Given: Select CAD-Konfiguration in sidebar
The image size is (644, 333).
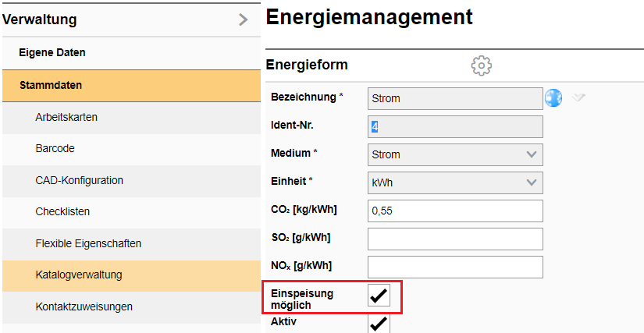Looking at the screenshot, I should (131, 180).
